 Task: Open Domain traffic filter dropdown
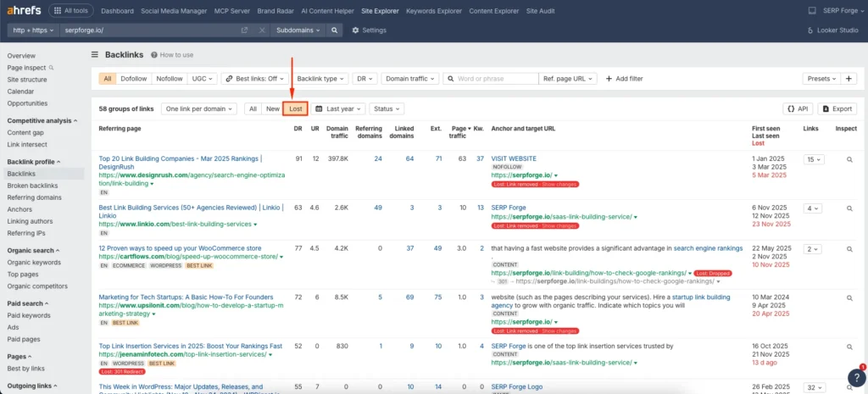coord(410,79)
